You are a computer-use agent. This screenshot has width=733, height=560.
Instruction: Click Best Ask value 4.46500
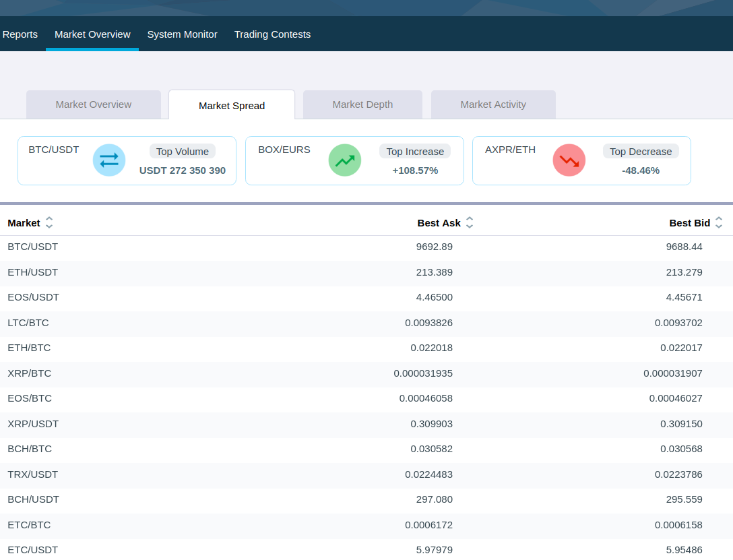click(x=435, y=297)
